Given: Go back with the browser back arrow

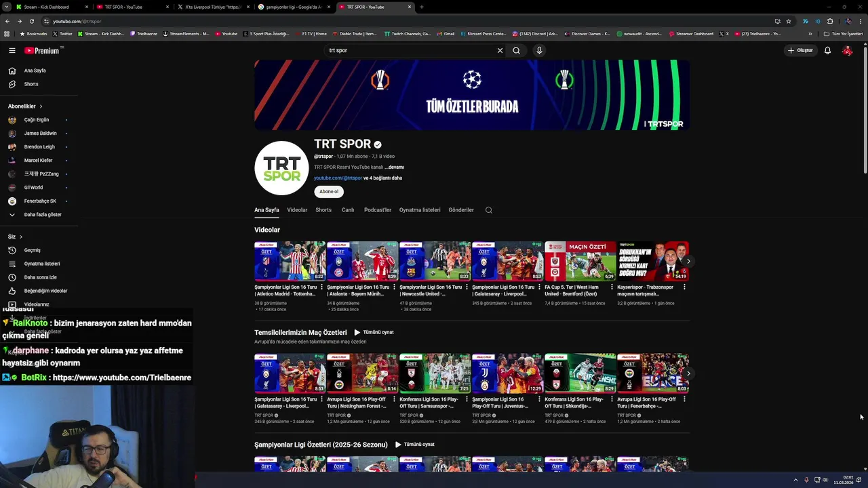Looking at the screenshot, I should tap(8, 21).
